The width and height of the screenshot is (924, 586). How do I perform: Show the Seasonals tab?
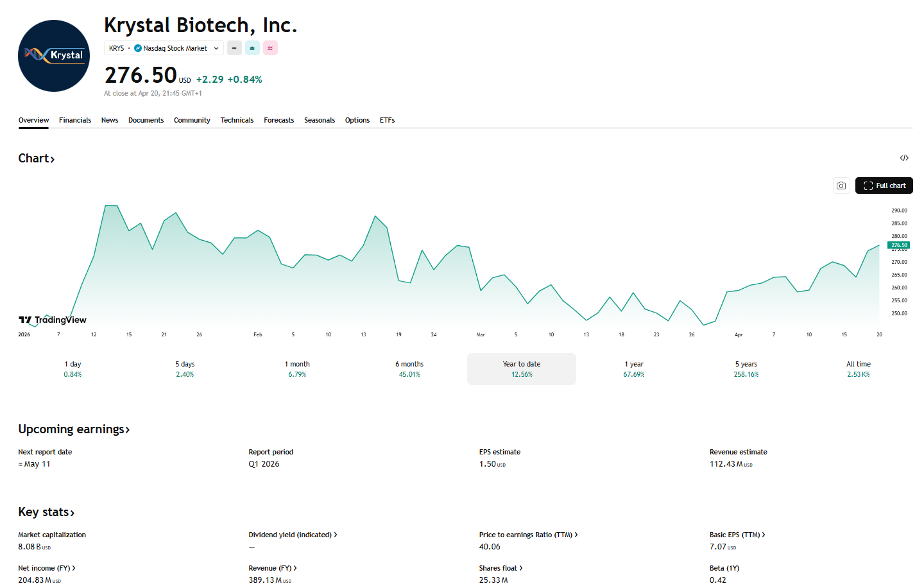(320, 120)
